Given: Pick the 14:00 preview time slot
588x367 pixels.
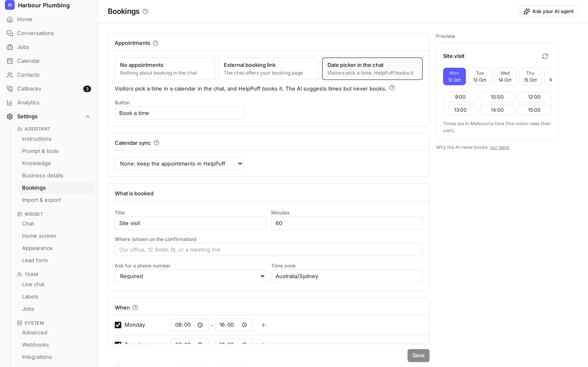Looking at the screenshot, I should [497, 110].
